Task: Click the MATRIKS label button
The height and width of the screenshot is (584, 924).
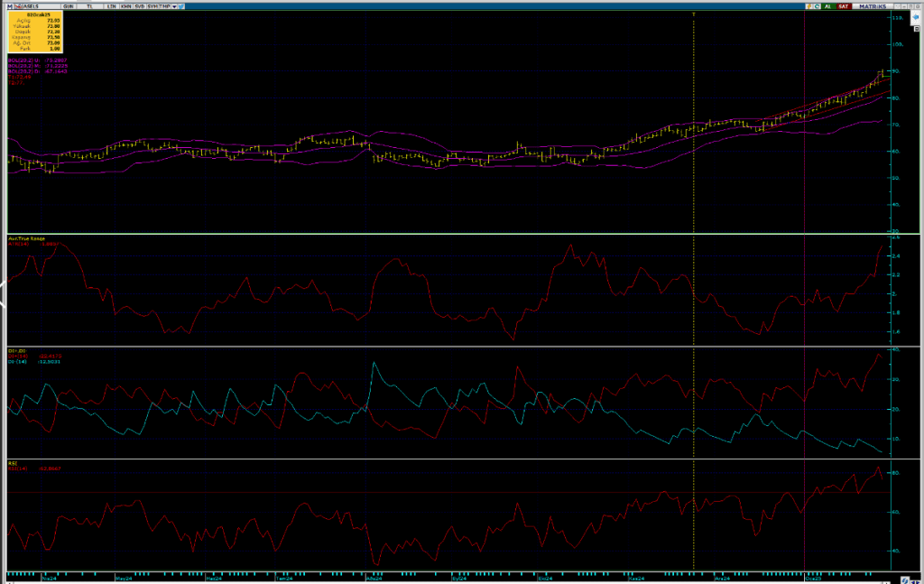Action: [873, 6]
